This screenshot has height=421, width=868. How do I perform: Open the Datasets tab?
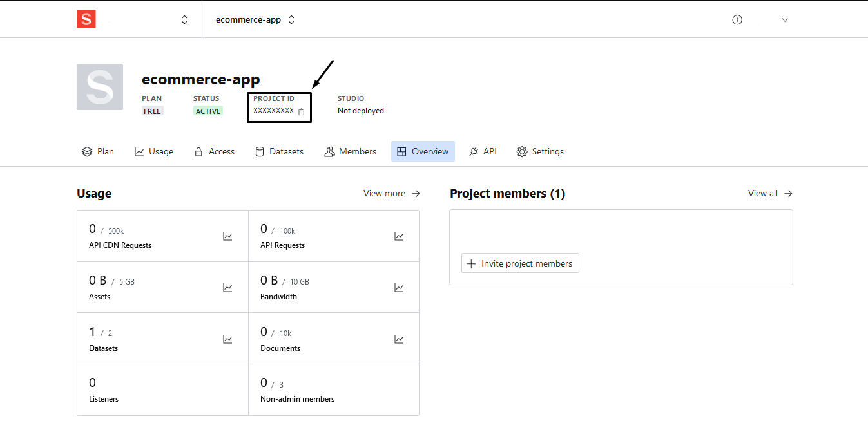point(279,151)
